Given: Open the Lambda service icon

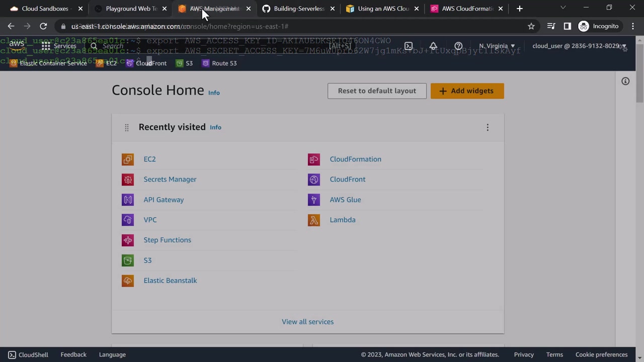Looking at the screenshot, I should tap(314, 220).
